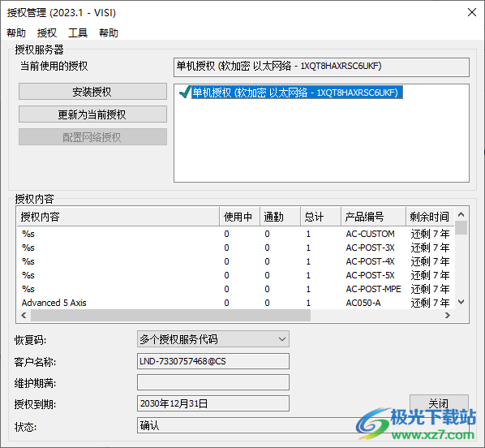Click the 状态 field showing 确认
This screenshot has height=448, width=485.
(303, 425)
